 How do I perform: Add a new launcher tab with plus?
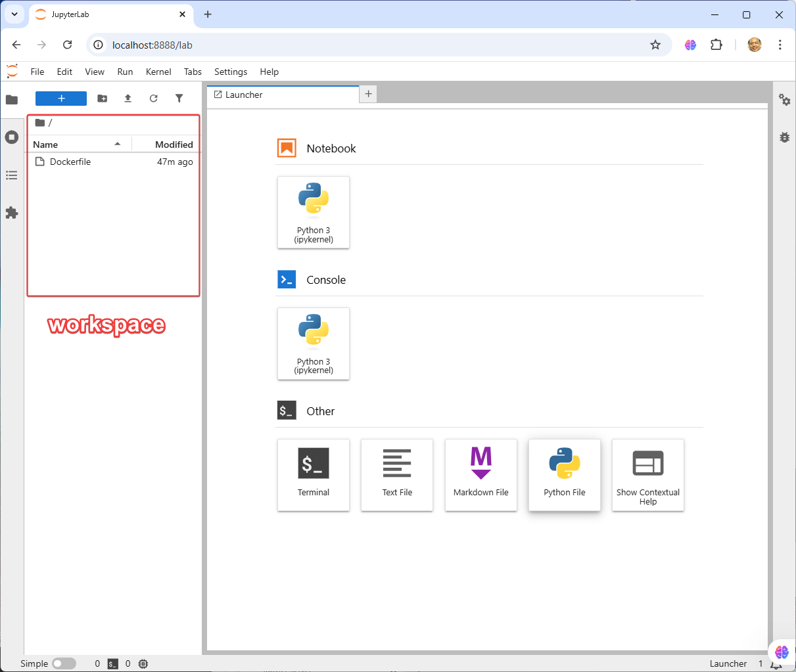[369, 94]
